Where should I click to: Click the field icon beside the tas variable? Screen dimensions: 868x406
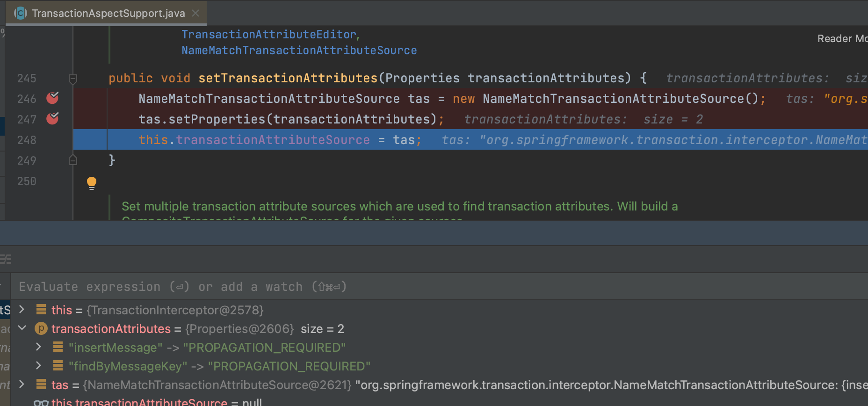41,384
